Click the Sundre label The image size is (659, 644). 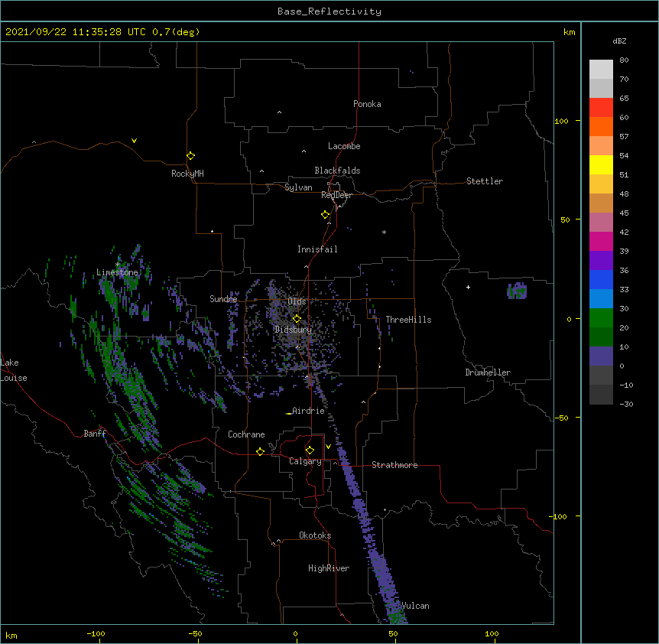click(223, 299)
